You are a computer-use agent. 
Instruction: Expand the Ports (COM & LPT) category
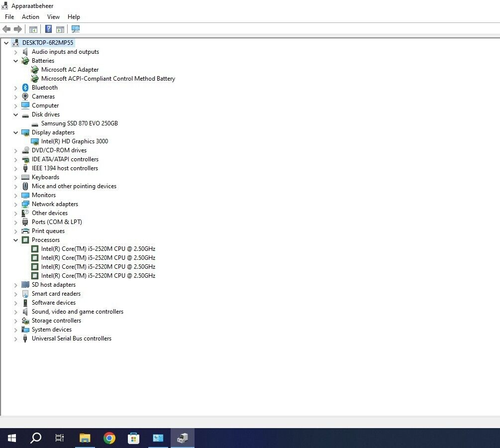pyautogui.click(x=15, y=222)
